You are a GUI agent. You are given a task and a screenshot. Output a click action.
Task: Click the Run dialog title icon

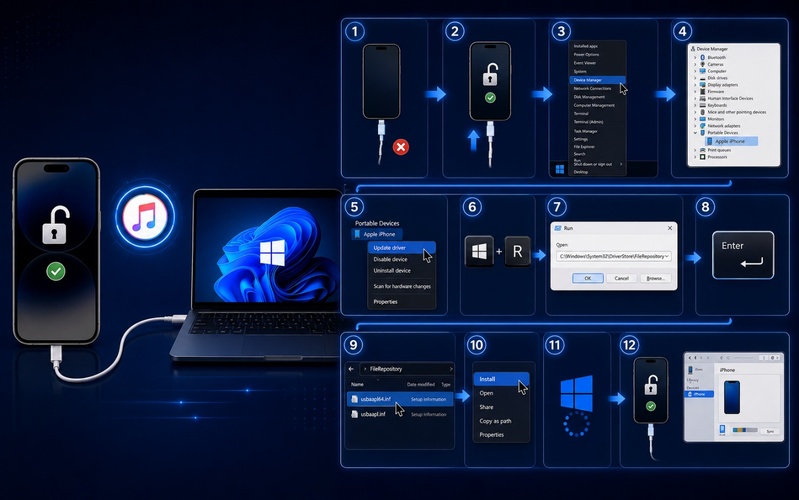[558, 228]
